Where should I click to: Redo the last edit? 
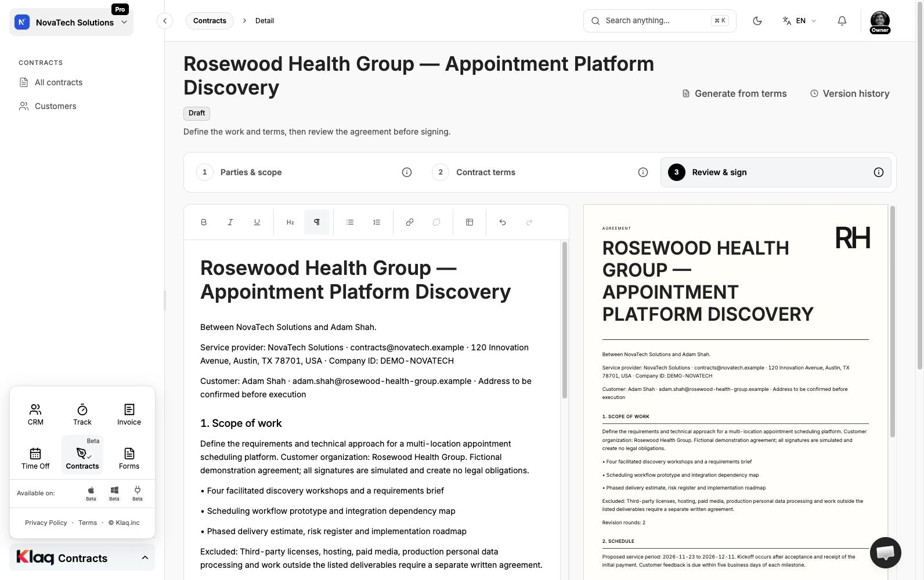click(529, 222)
